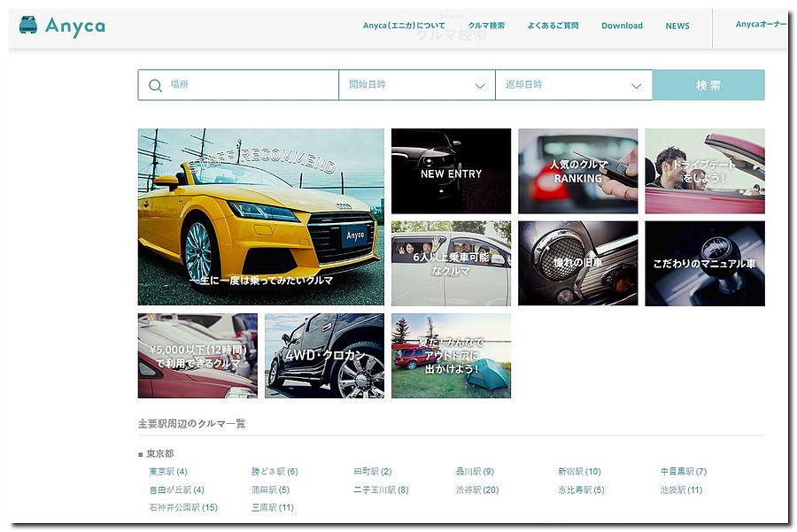Viewport: 797px width, 532px height.
Task: Follow the 渋谷駅 (20) link
Action: (x=477, y=490)
